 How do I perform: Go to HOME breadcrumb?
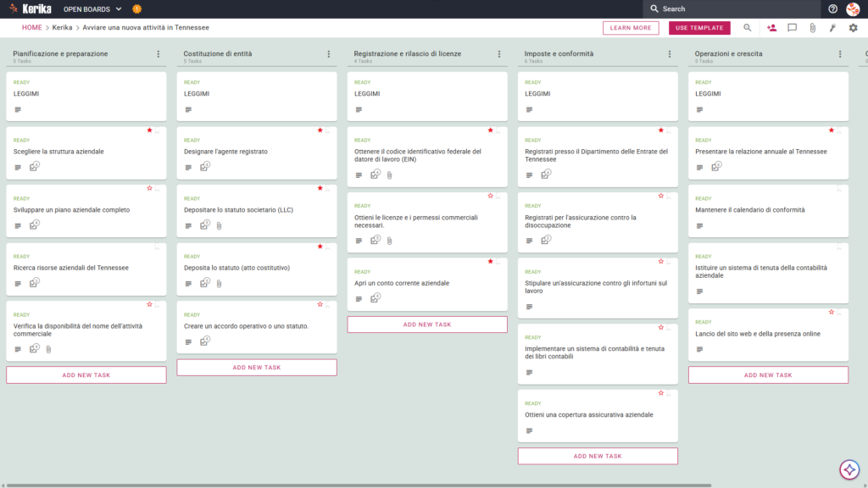(x=32, y=28)
